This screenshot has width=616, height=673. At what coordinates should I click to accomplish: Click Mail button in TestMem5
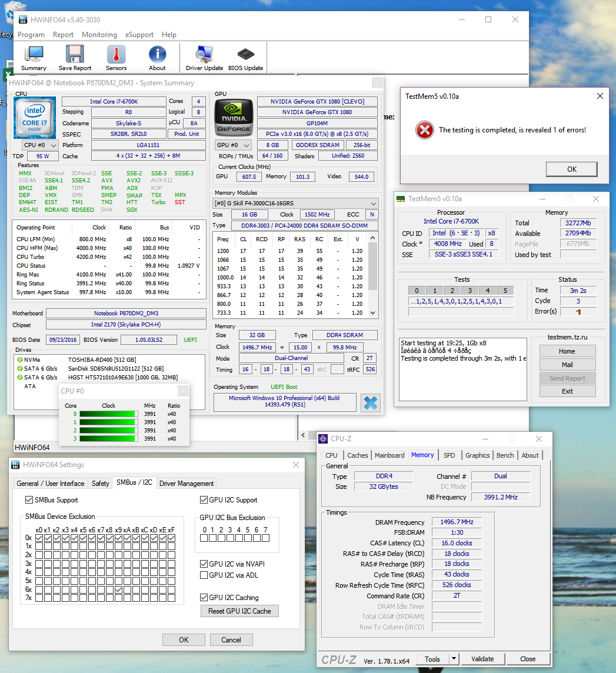(x=567, y=364)
